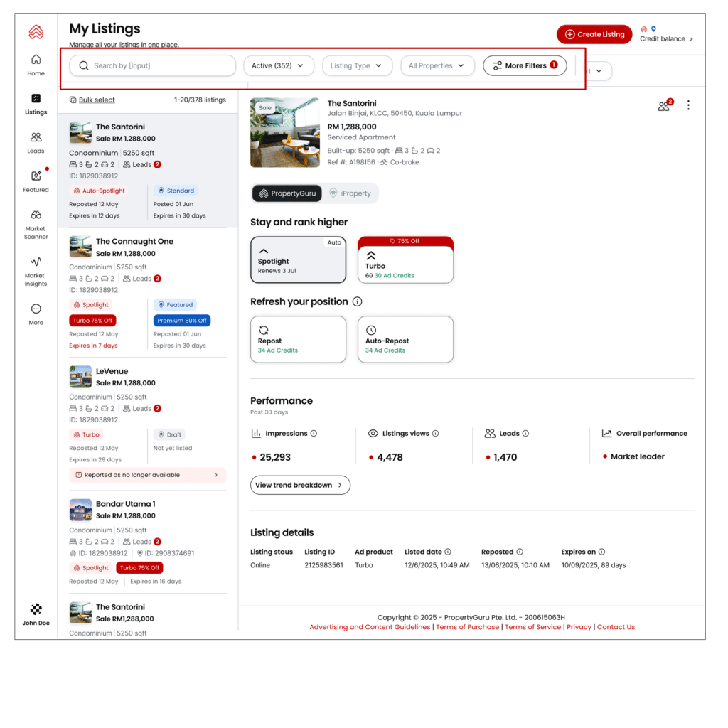Select the PropertyGuru platform tab
This screenshot has height=728, width=728.
click(287, 193)
